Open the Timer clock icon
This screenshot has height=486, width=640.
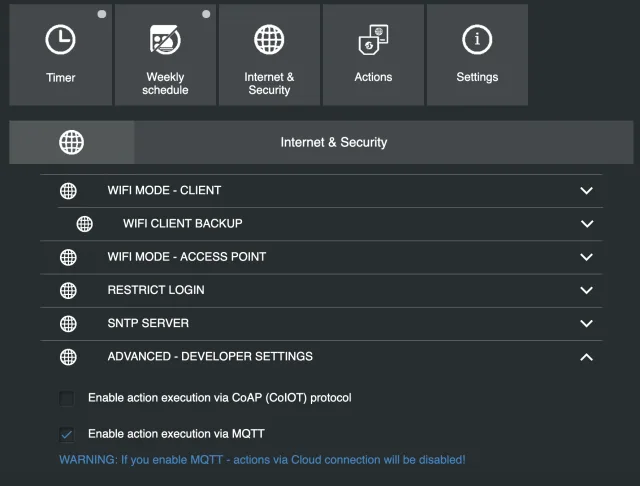60,40
